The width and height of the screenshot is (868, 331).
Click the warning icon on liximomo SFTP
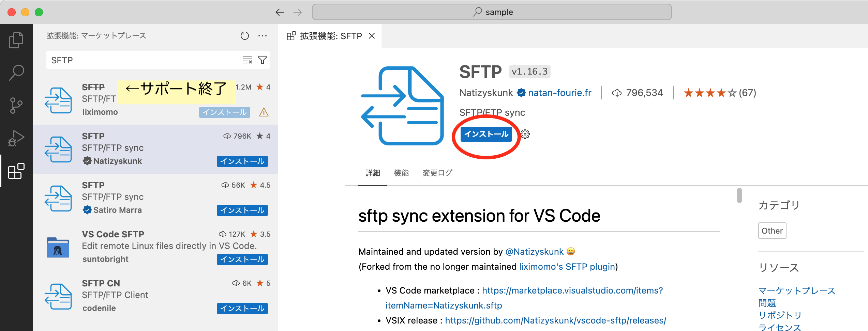click(264, 112)
